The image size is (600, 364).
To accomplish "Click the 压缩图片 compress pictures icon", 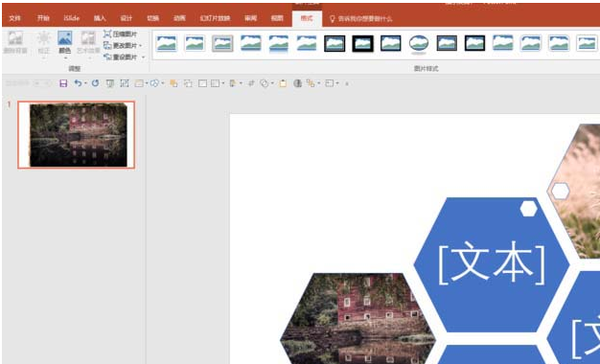I will (x=107, y=34).
